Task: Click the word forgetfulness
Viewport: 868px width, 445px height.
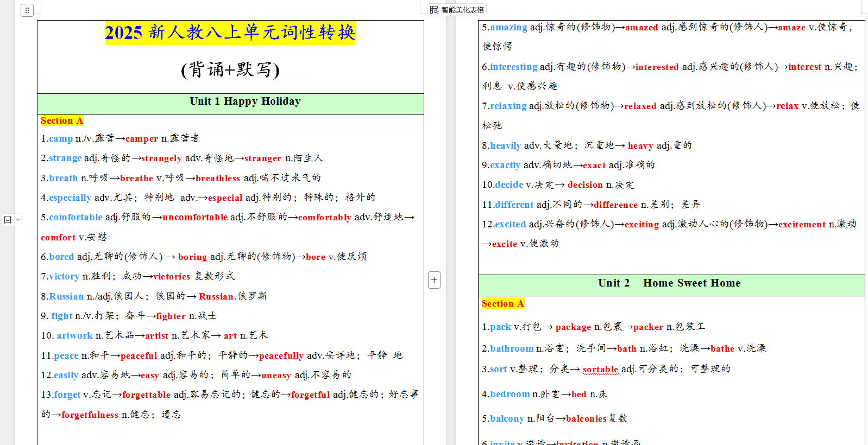Action: (90, 415)
